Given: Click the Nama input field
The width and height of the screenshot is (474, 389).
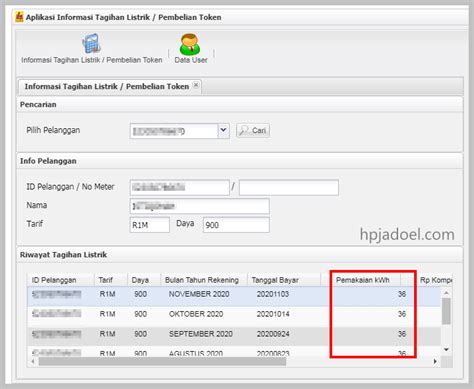Looking at the screenshot, I should click(200, 206).
